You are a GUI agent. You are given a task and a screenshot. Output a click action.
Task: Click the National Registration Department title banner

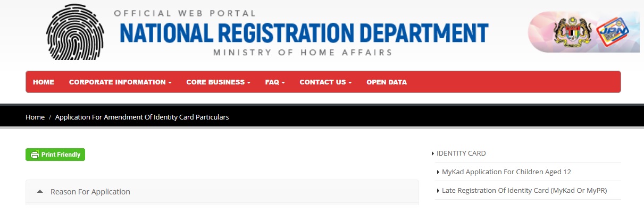304,33
